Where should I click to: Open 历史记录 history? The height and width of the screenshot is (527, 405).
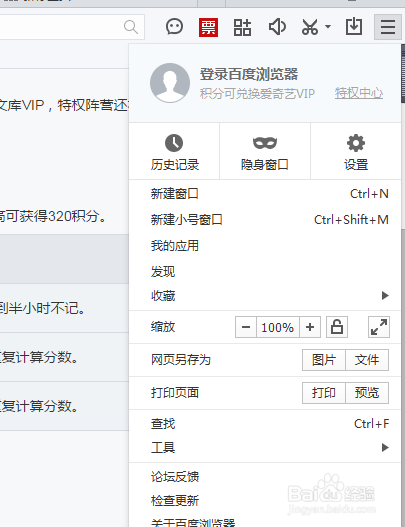click(x=174, y=152)
